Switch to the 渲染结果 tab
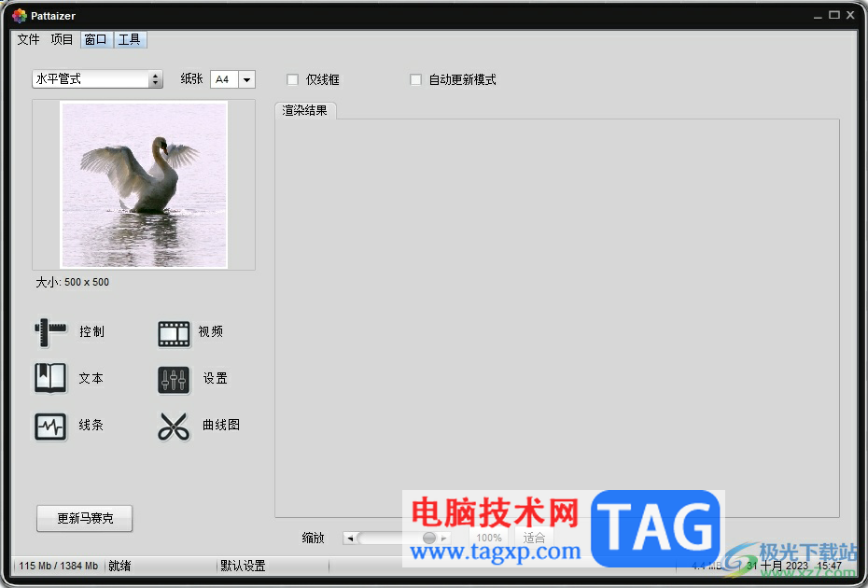The height and width of the screenshot is (588, 868). coord(305,110)
